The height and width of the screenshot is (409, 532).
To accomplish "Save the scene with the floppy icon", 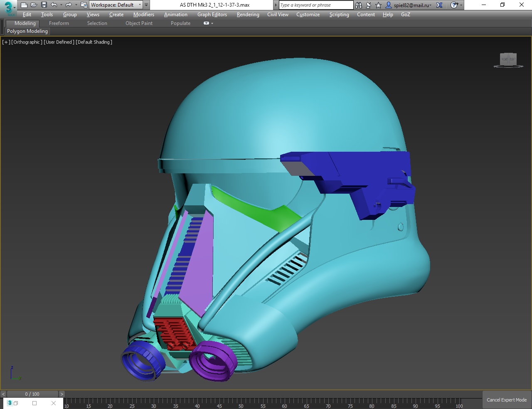I will tap(44, 5).
